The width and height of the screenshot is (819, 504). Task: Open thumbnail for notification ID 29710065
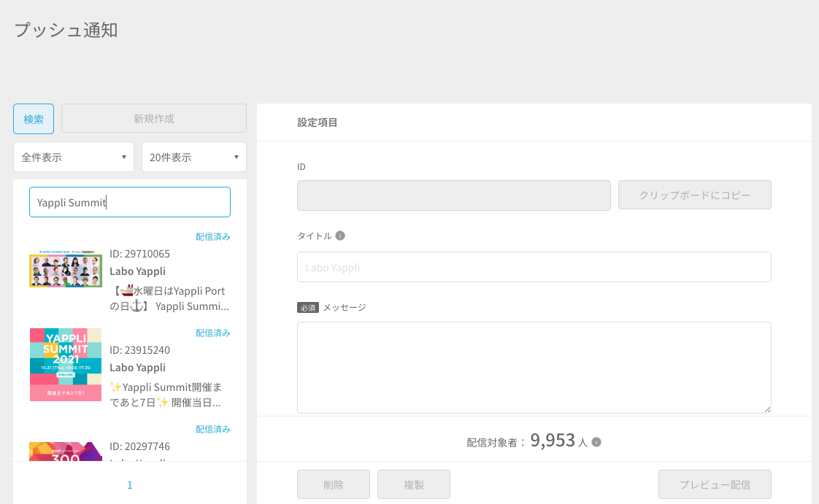point(66,268)
